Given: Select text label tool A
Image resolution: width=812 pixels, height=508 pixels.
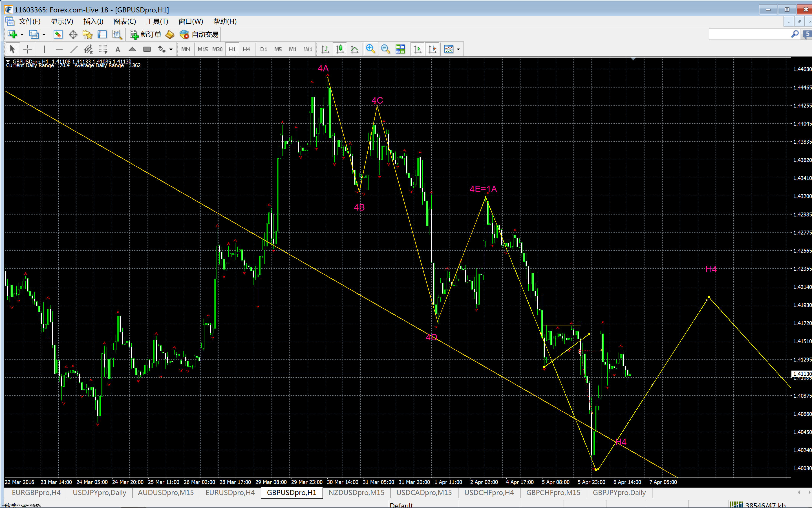Looking at the screenshot, I should pyautogui.click(x=118, y=49).
